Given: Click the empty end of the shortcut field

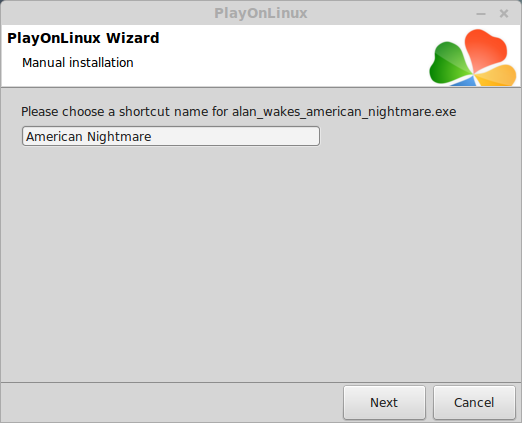Looking at the screenshot, I should pos(233,136).
